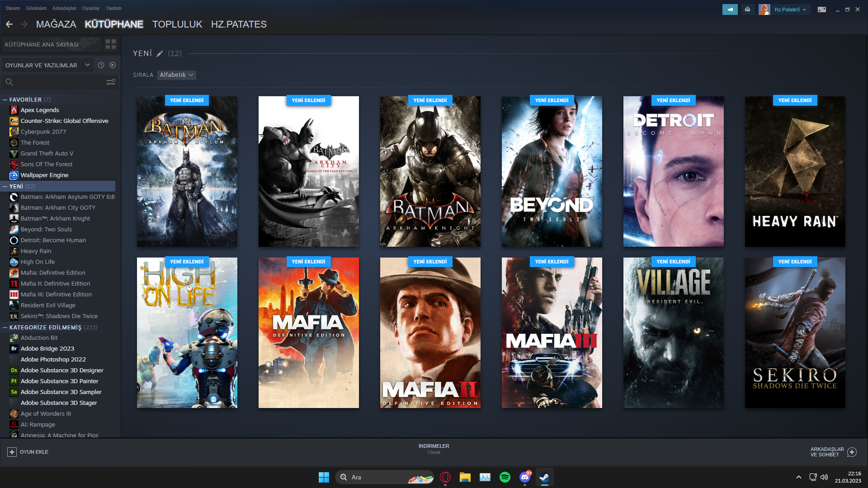Collapse the YENİ category in sidebar
This screenshot has width=868, height=488.
[x=5, y=186]
